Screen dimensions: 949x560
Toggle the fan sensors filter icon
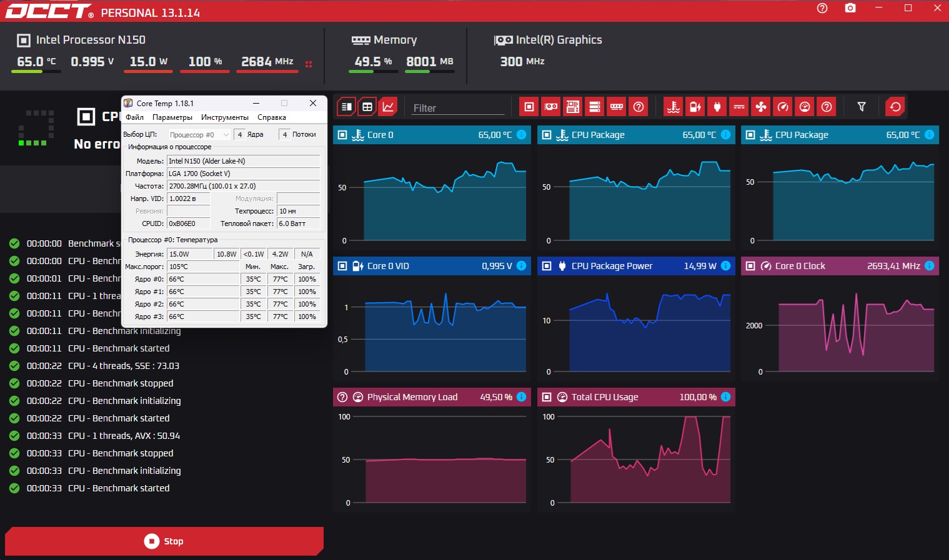[761, 107]
